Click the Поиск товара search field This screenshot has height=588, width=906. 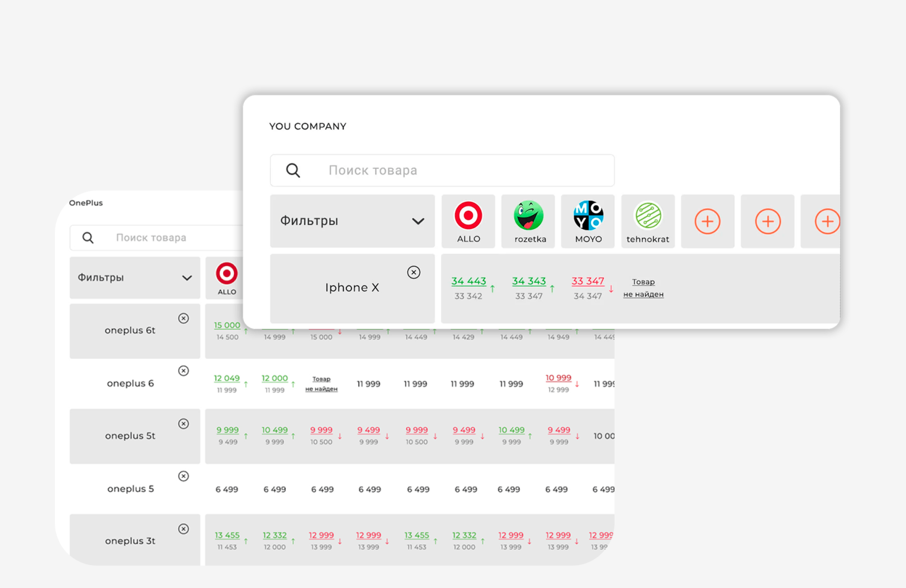click(429, 170)
